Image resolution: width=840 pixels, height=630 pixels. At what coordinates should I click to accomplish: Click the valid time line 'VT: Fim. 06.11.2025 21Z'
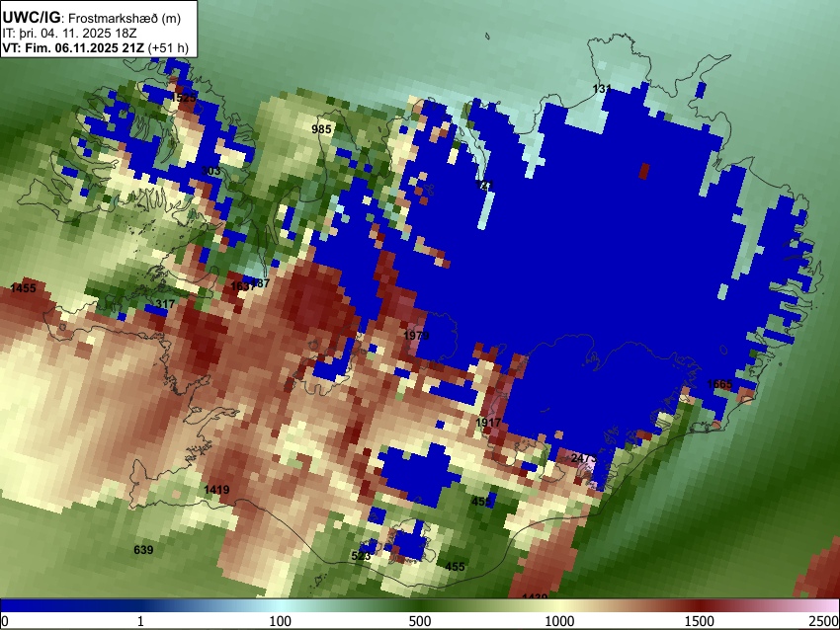click(73, 47)
